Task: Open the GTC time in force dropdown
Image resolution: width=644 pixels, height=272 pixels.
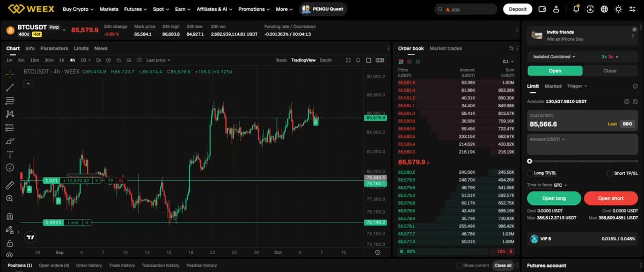Action: pyautogui.click(x=561, y=185)
